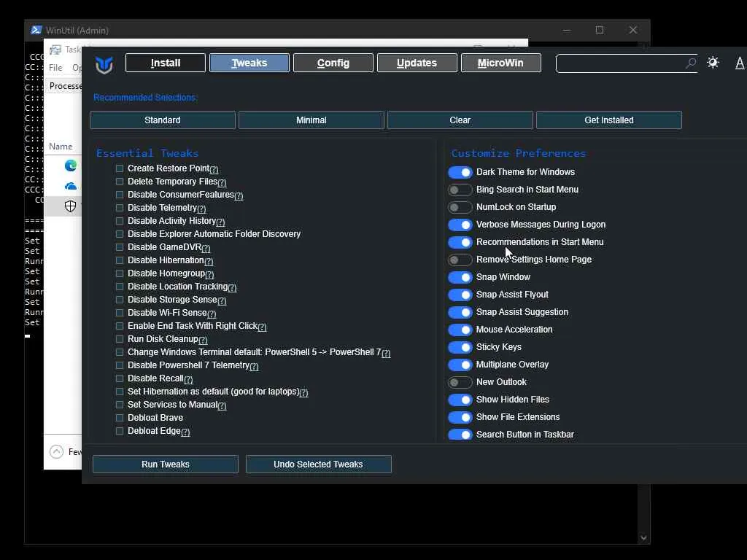Open help for Create Restore Point

coord(214,169)
